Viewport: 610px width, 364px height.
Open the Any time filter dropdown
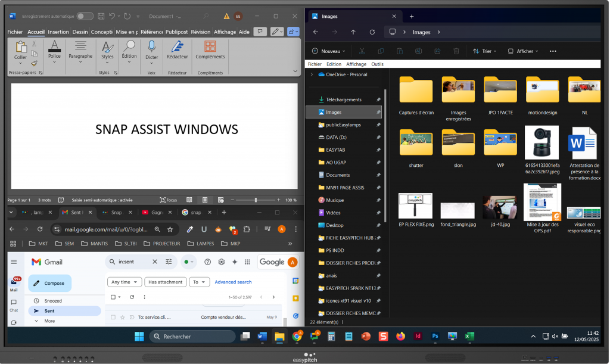pos(124,282)
